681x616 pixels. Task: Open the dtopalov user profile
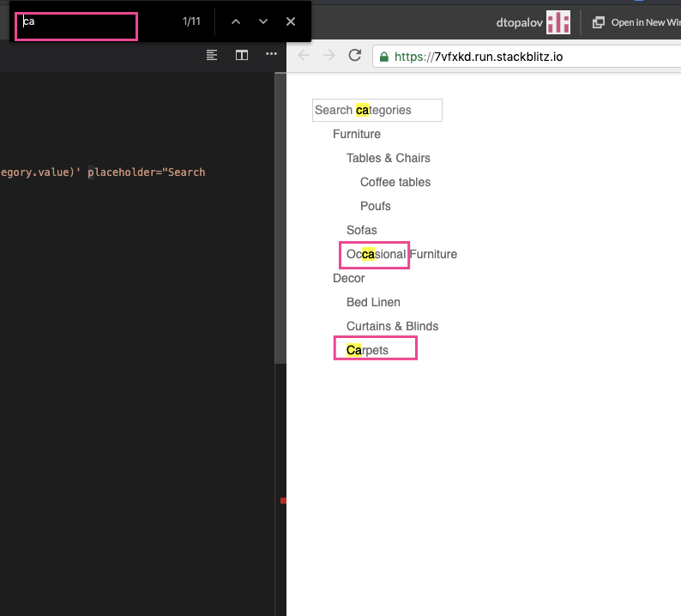(x=519, y=22)
